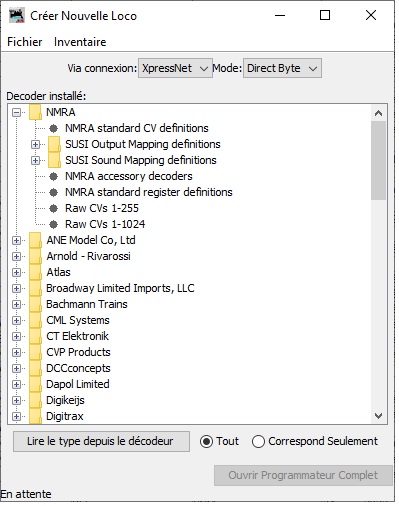Screen dimensions: 399x506
Task: Select the CT Elektronik row text
Action: coord(77,336)
